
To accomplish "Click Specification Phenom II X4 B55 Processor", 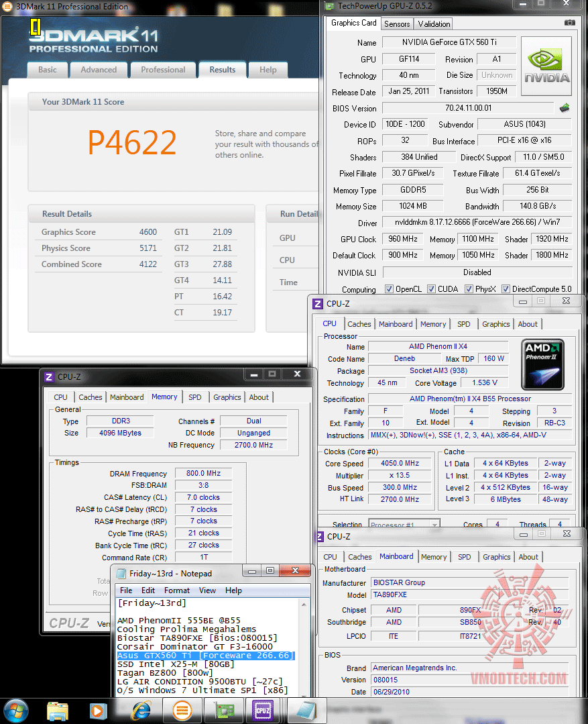I will (470, 399).
